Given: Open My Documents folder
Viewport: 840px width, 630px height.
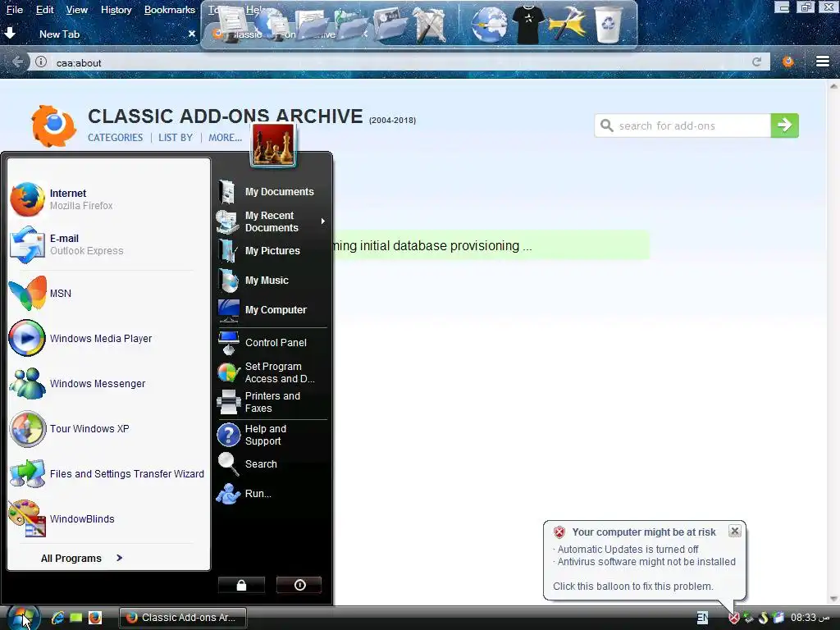Looking at the screenshot, I should click(x=272, y=191).
